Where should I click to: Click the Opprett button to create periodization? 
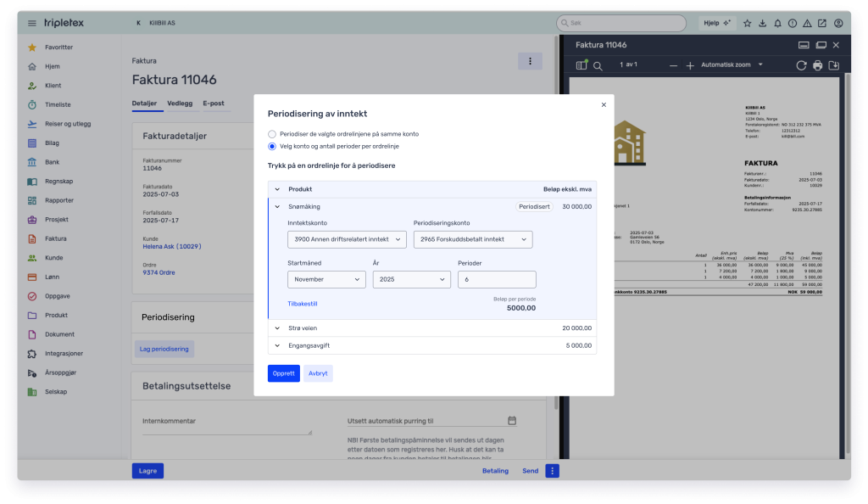tap(283, 373)
